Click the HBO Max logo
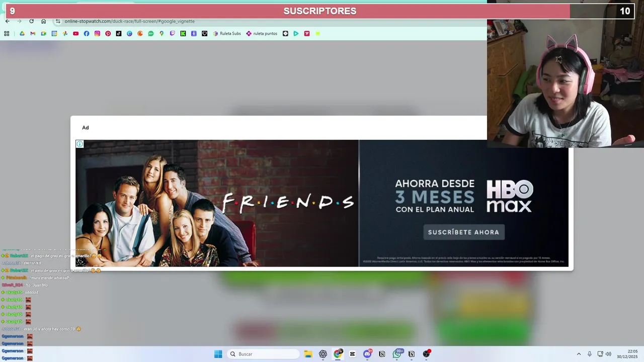Viewport: 644px width, 362px height. point(509,196)
